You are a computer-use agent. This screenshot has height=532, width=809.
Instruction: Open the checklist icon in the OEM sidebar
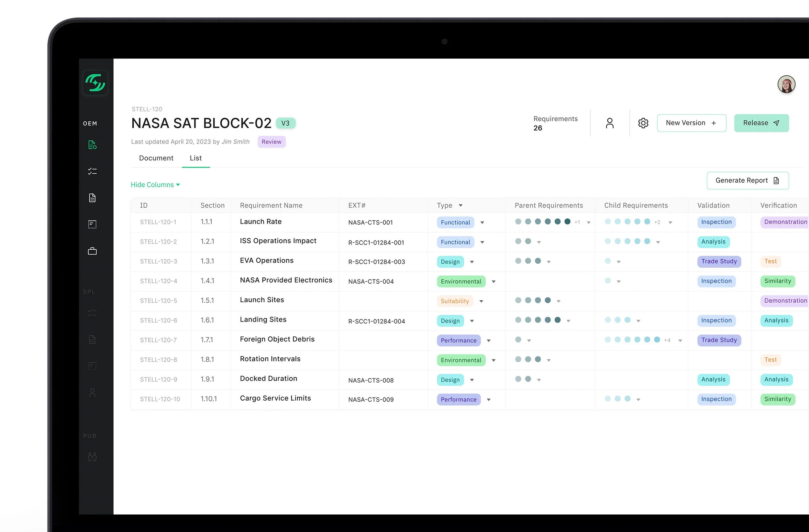point(92,171)
